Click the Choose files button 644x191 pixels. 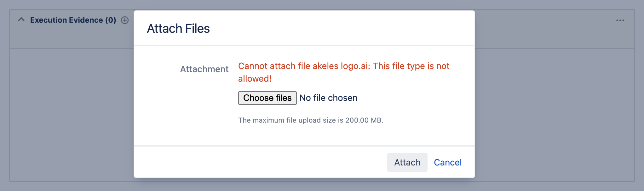(267, 98)
